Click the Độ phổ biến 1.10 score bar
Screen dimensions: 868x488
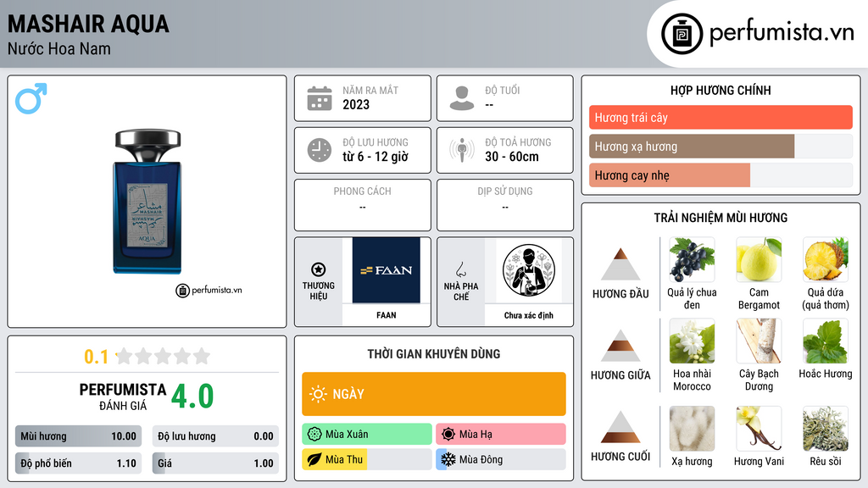(78, 463)
